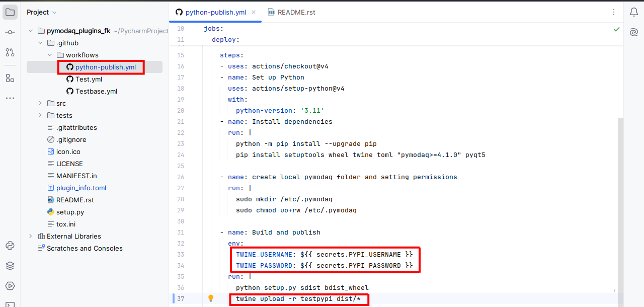Open the AI Assistant spiral icon
The width and height of the screenshot is (644, 307).
click(633, 32)
